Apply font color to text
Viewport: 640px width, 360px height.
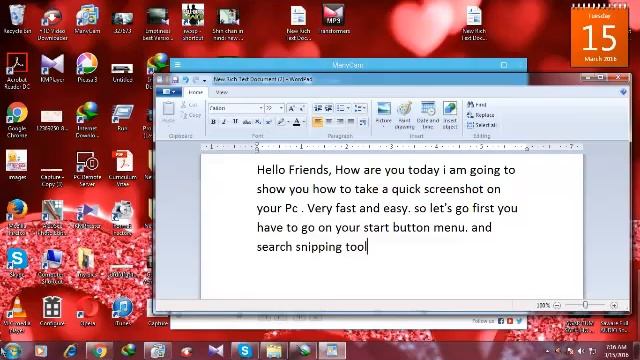[297, 122]
